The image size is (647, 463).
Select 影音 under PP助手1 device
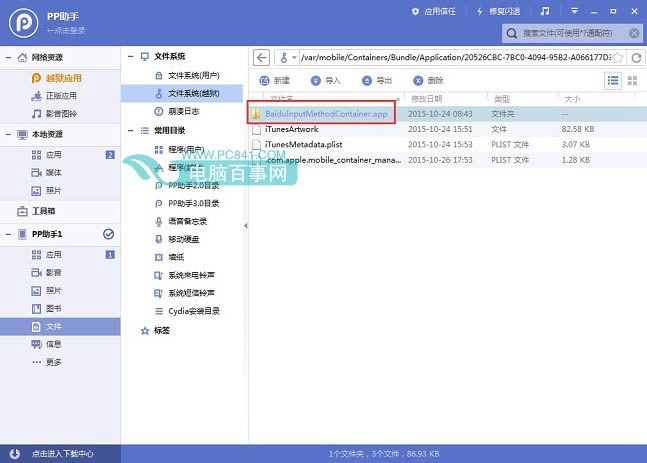coord(47,272)
